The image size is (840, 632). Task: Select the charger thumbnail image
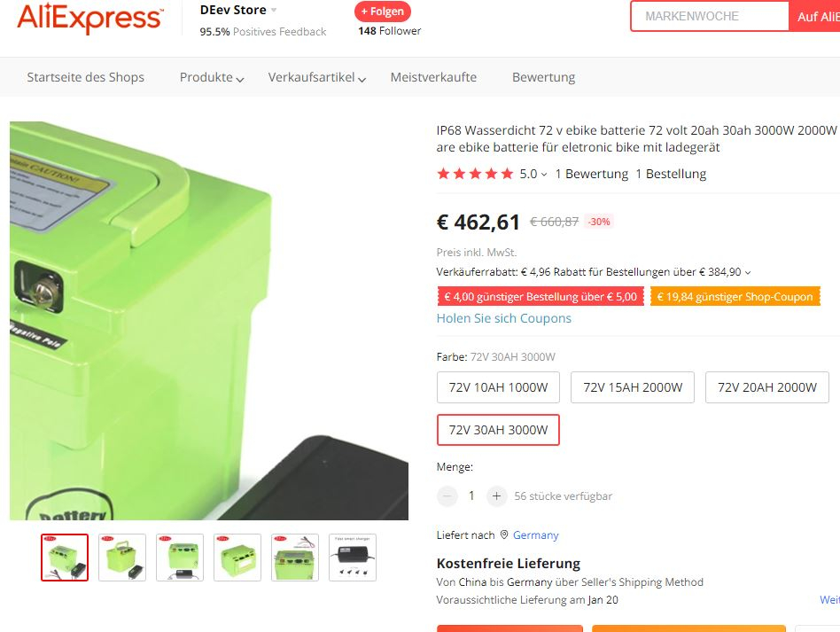pyautogui.click(x=353, y=558)
